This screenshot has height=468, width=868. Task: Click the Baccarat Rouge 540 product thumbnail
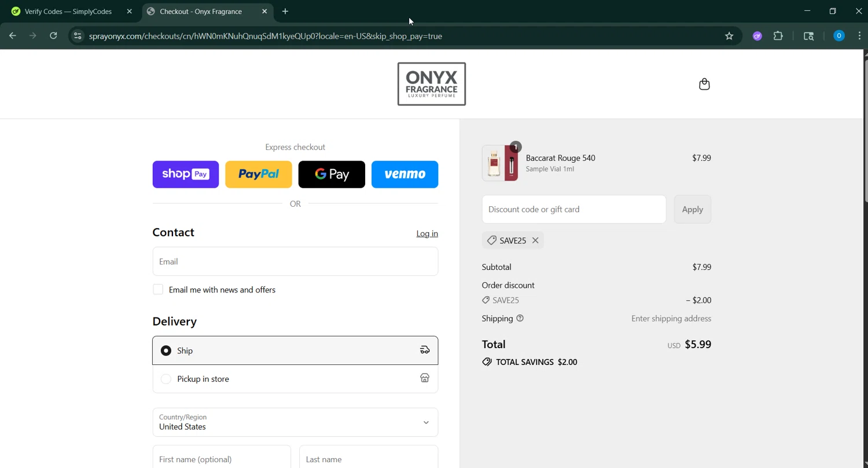(x=500, y=163)
